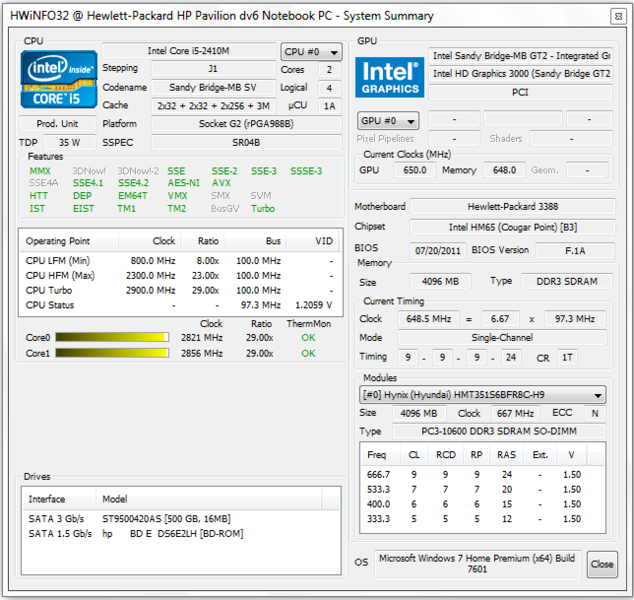Click the 07/20/2011 BIOS date field
The height and width of the screenshot is (600, 634).
pyautogui.click(x=438, y=251)
